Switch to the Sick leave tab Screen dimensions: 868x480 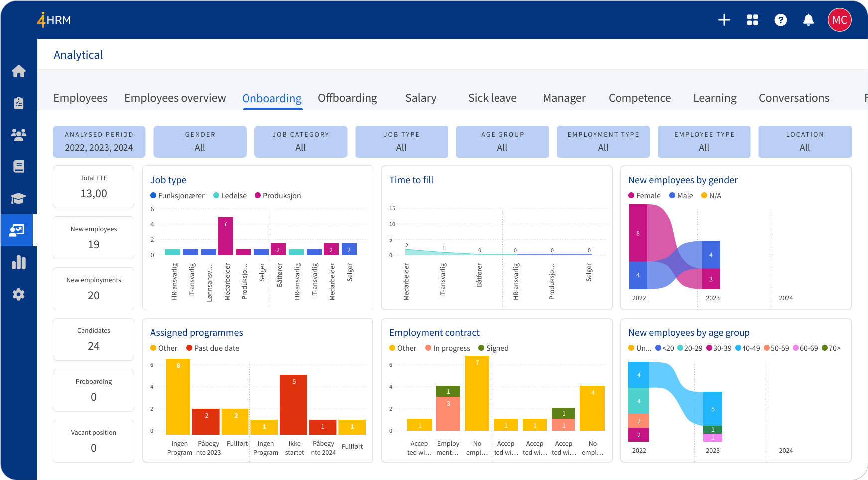pyautogui.click(x=492, y=98)
